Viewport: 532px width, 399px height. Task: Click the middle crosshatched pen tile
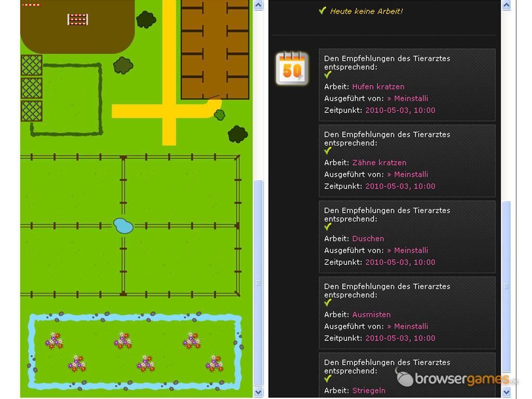coord(32,88)
